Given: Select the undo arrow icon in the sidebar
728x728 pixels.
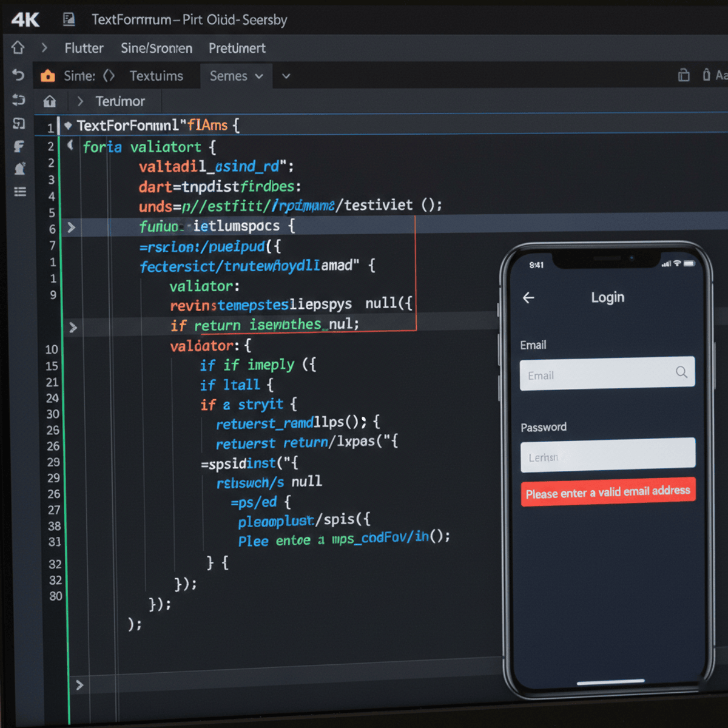Looking at the screenshot, I should pos(18,75).
